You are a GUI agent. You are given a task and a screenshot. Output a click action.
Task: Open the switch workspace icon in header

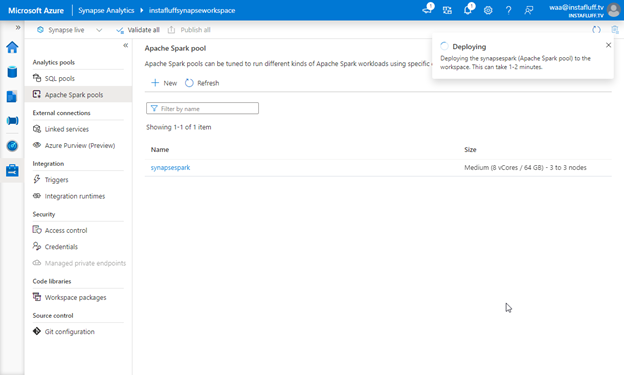pos(447,10)
